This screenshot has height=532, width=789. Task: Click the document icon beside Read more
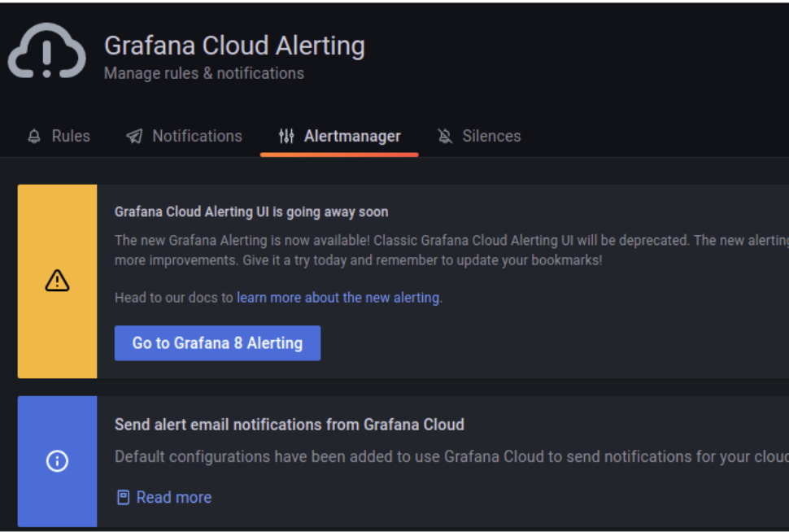coord(123,496)
